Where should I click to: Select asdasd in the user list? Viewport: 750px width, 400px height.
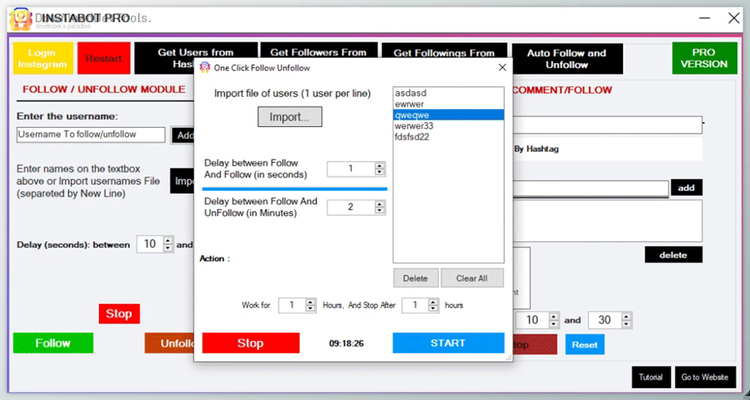click(448, 93)
